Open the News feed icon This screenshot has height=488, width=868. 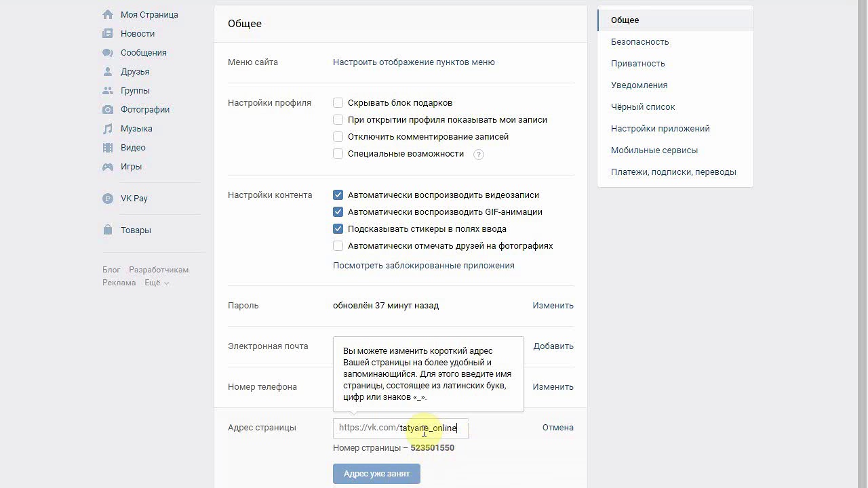108,33
